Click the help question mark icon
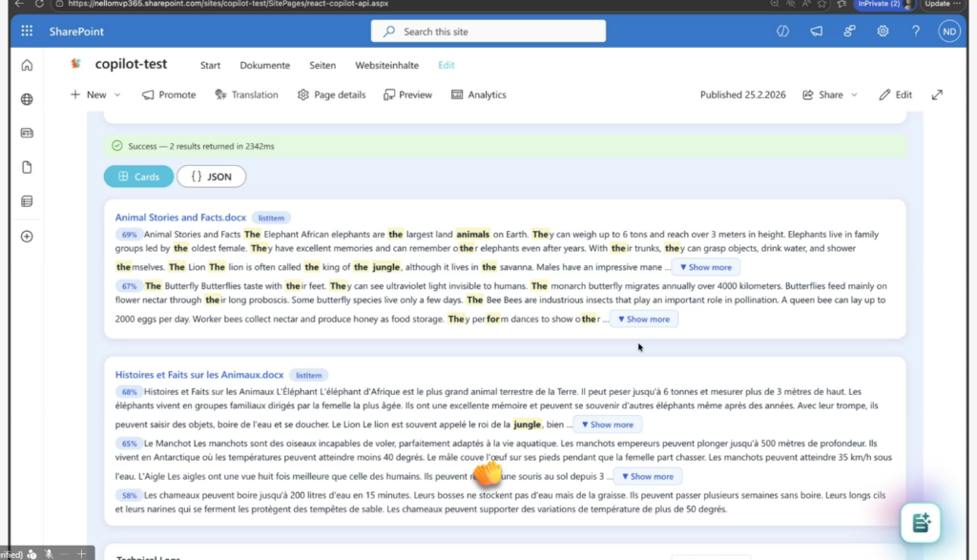This screenshot has height=560, width=977. click(916, 31)
